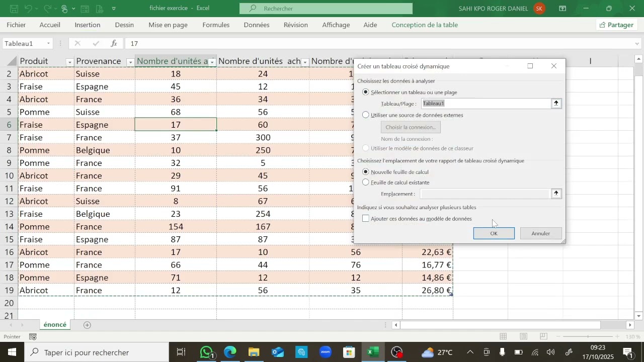Open the Provenance column filter dropdown
Viewport: 644px width, 362px height.
pos(130,62)
